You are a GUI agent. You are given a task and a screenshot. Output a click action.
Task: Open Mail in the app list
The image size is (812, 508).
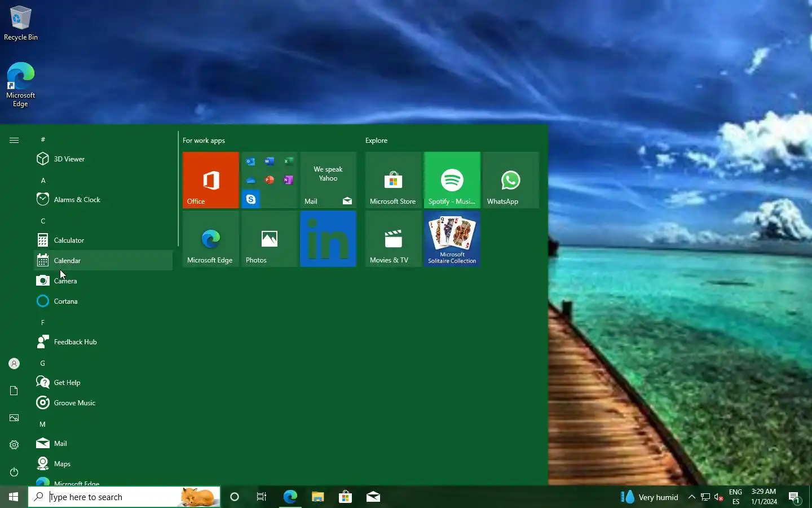click(103, 444)
